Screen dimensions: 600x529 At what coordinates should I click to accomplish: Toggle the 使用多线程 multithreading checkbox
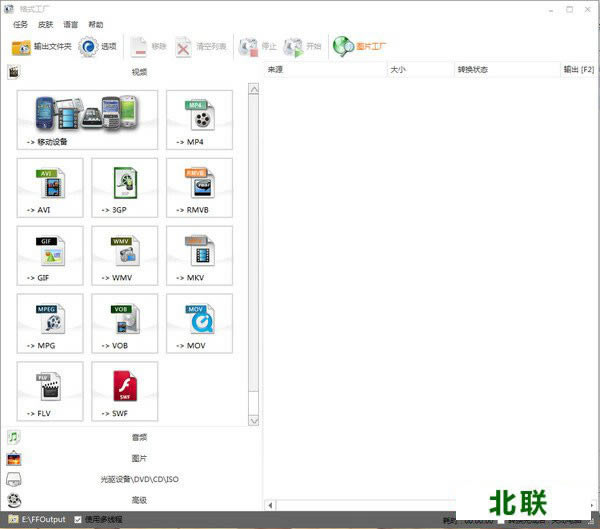pos(78,520)
